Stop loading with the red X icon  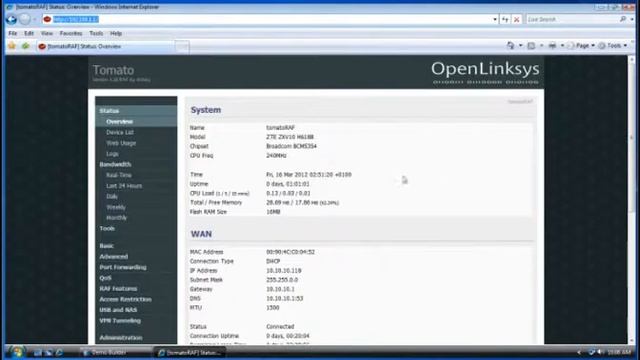[516, 19]
